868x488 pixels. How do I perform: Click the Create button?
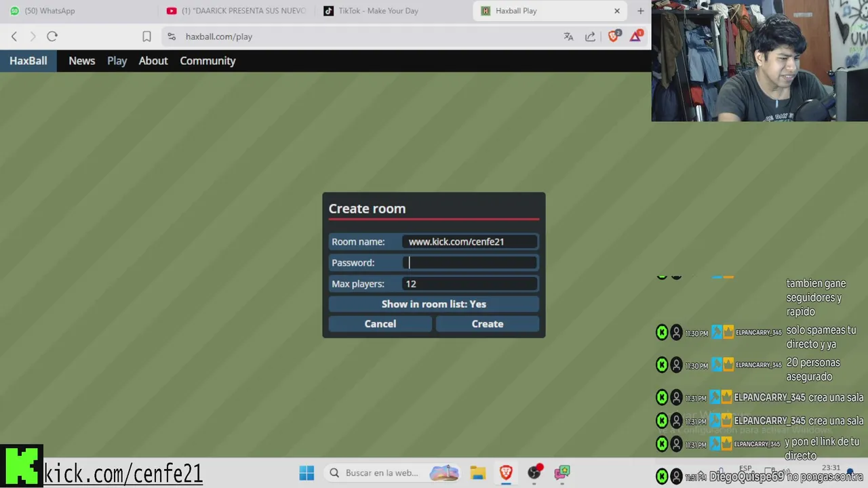[x=488, y=324]
